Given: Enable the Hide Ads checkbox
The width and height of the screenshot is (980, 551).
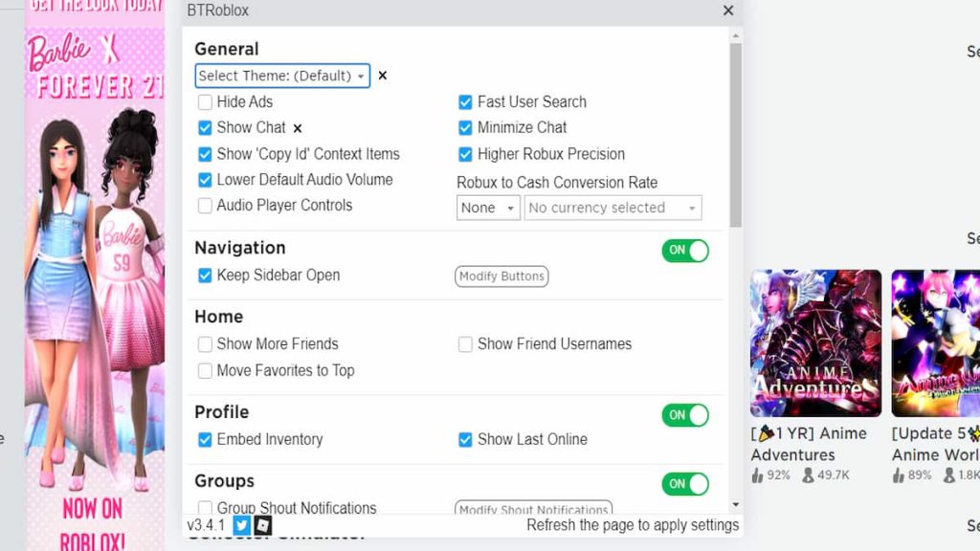Looking at the screenshot, I should tap(205, 101).
